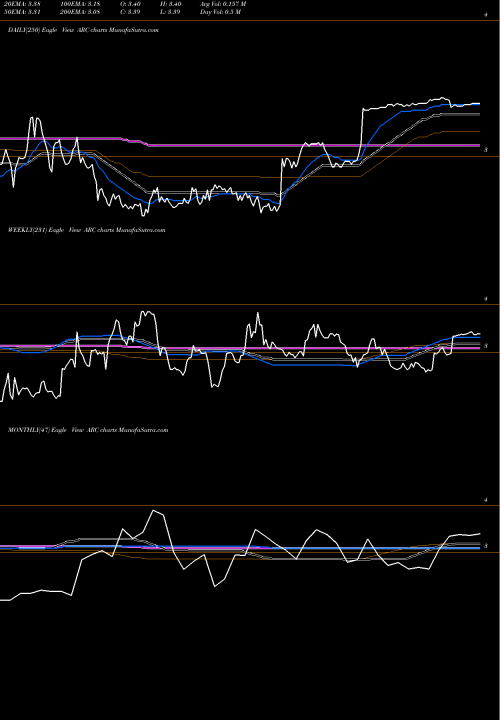Viewport: 500px width, 720px height.
Task: Click the WEEKLY Eagle View chart title
Action: click(86, 230)
